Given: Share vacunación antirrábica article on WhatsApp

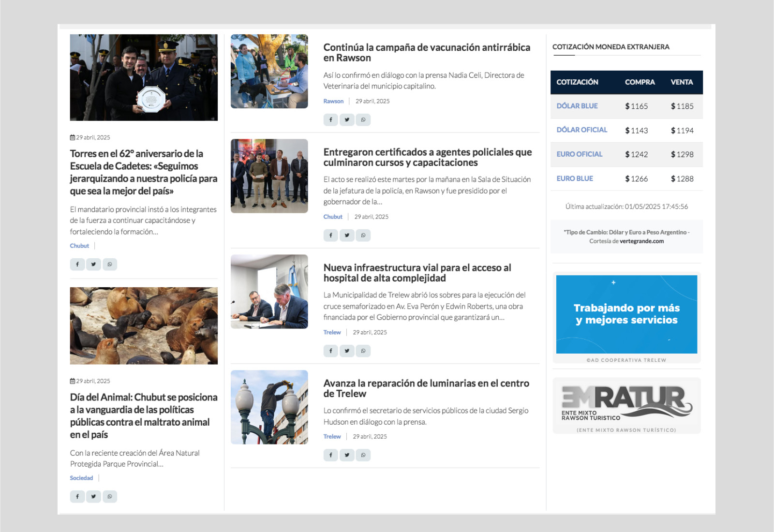Looking at the screenshot, I should pos(363,120).
